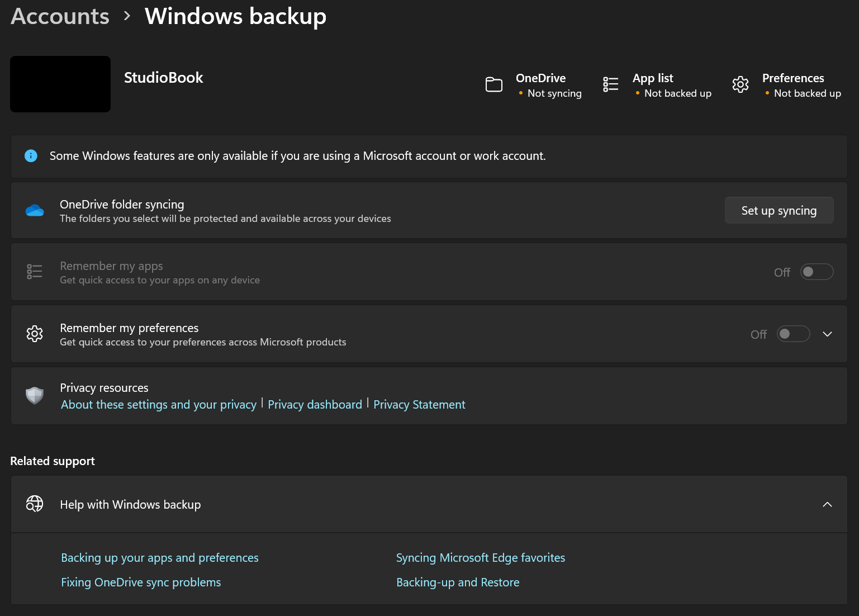Click the blue info icon
The width and height of the screenshot is (859, 616).
tap(31, 156)
